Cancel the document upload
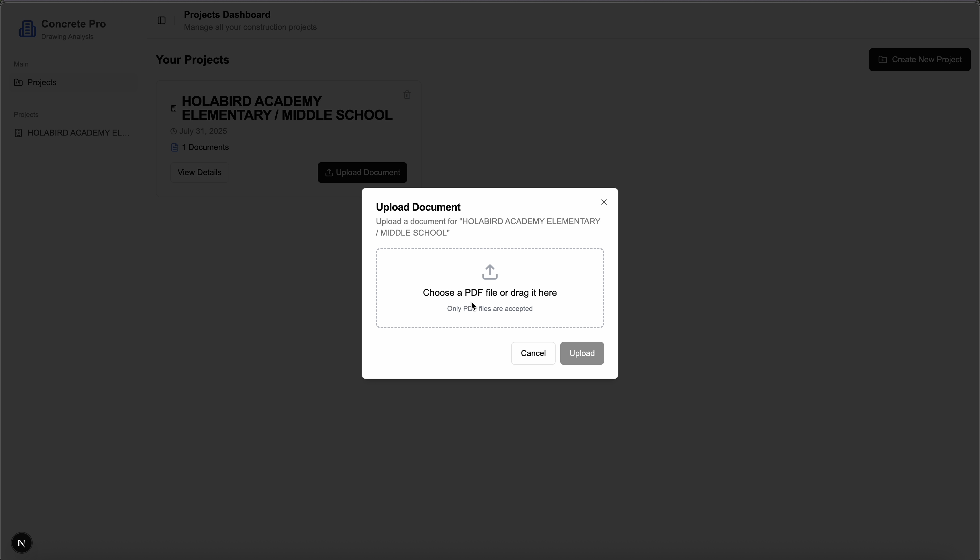Screen dimensions: 980x560 [x=533, y=353]
